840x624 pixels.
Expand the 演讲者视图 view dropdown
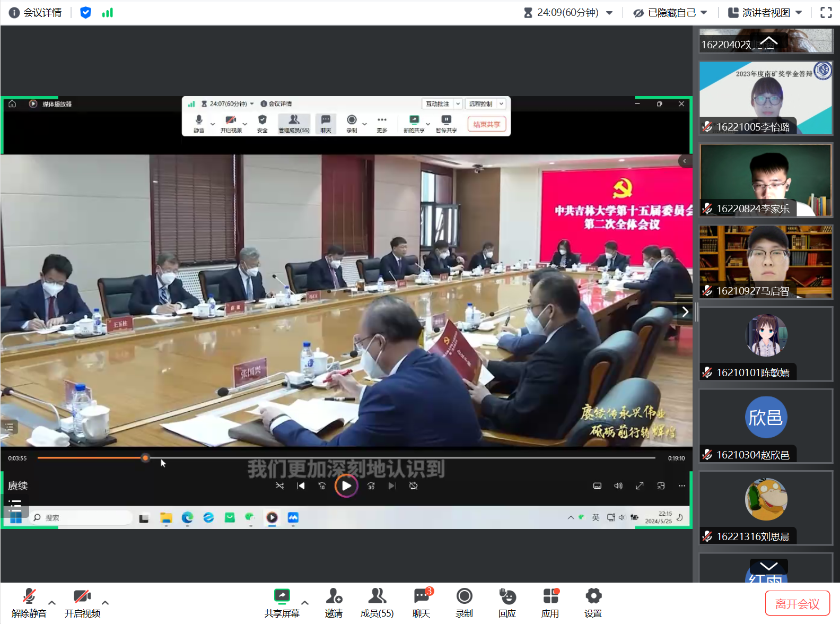[x=765, y=13]
